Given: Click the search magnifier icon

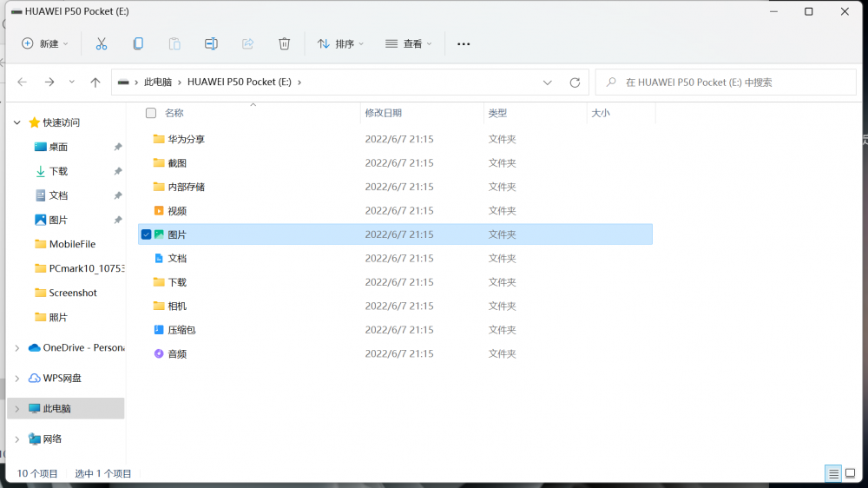Looking at the screenshot, I should (610, 82).
